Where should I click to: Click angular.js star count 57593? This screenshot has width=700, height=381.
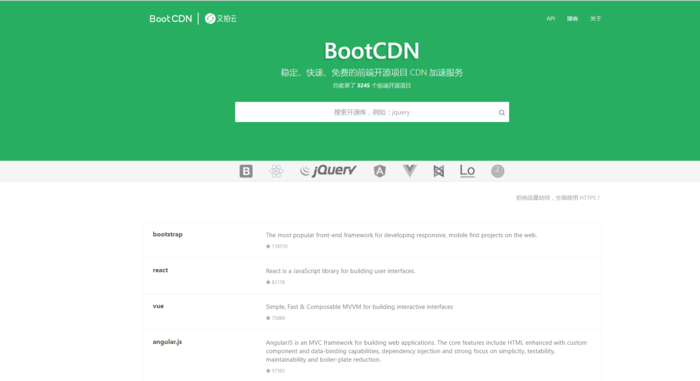(275, 371)
